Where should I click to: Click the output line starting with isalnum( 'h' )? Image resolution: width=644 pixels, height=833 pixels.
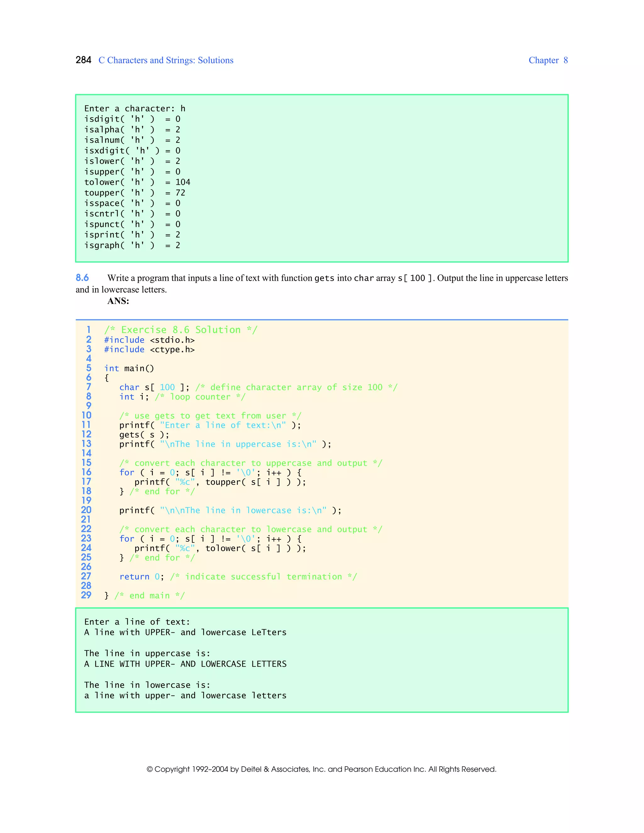tap(132, 141)
